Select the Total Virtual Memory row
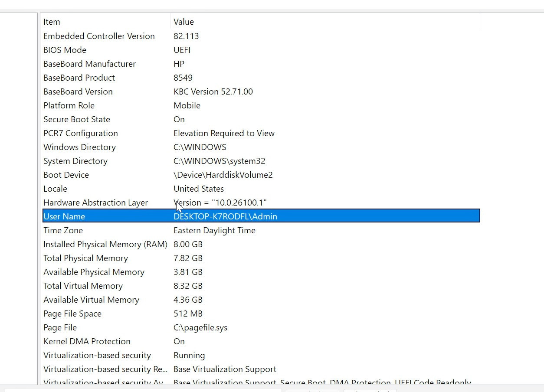This screenshot has height=392, width=544. [x=261, y=286]
